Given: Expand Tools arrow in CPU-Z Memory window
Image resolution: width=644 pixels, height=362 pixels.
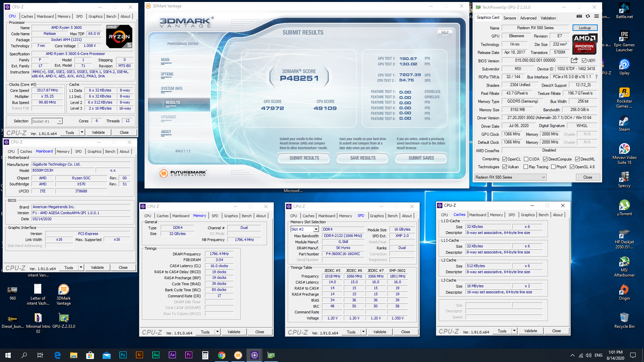Looking at the screenshot, I should (217, 332).
